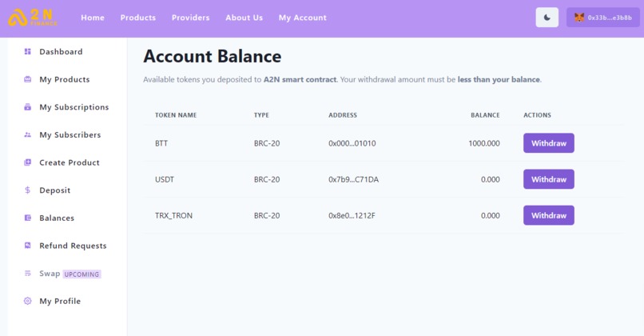Withdraw BTT tokens

coord(549,143)
